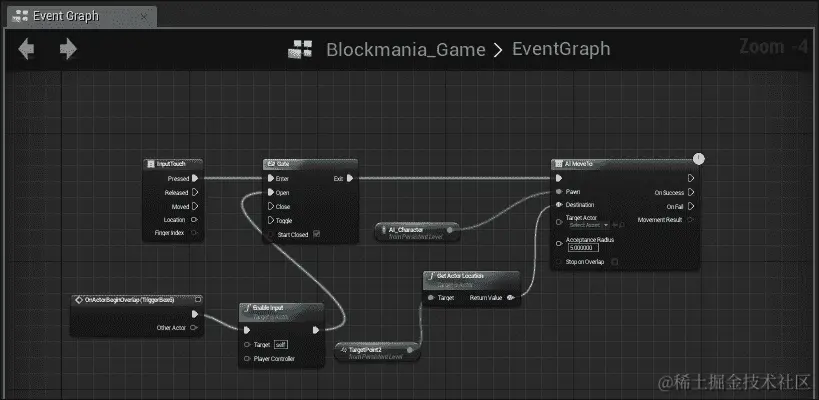
Task: Select the OnActorBeginOverlap (TriggerBox6) node title
Action: coord(129,300)
